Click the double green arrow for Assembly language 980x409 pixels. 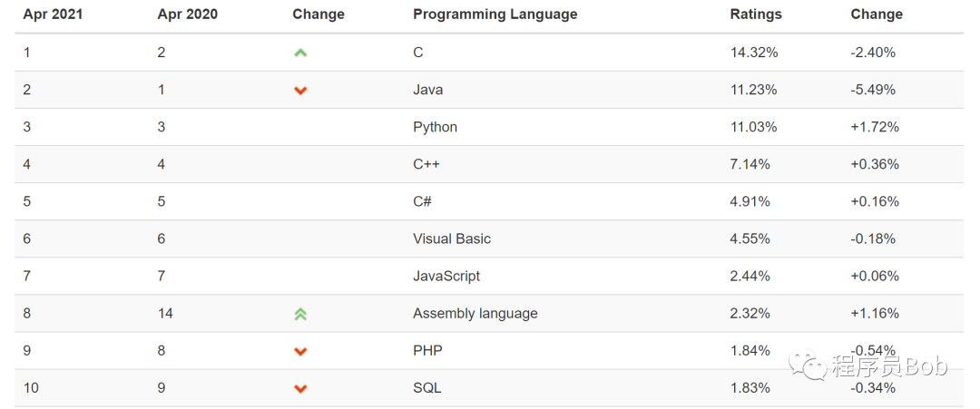tap(300, 314)
